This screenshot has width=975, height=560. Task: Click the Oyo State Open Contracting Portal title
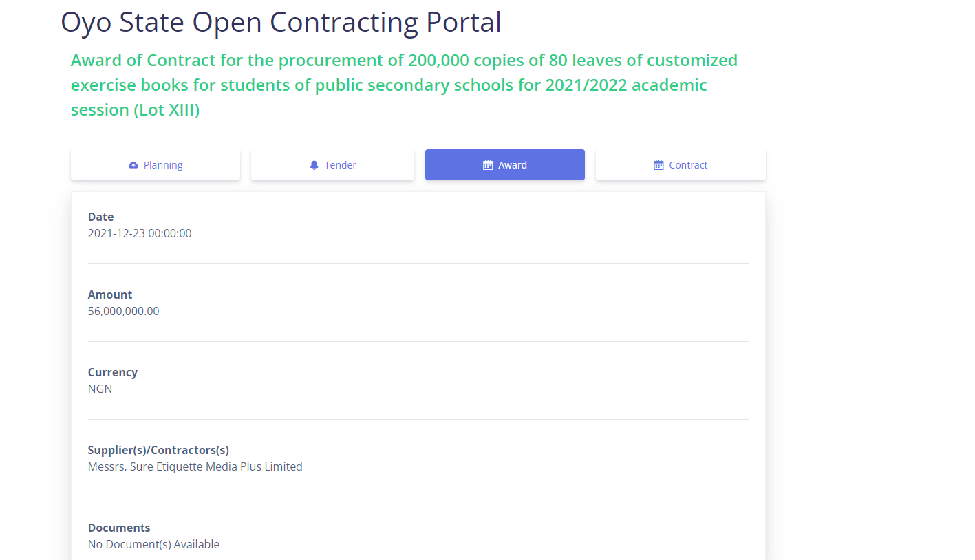281,23
